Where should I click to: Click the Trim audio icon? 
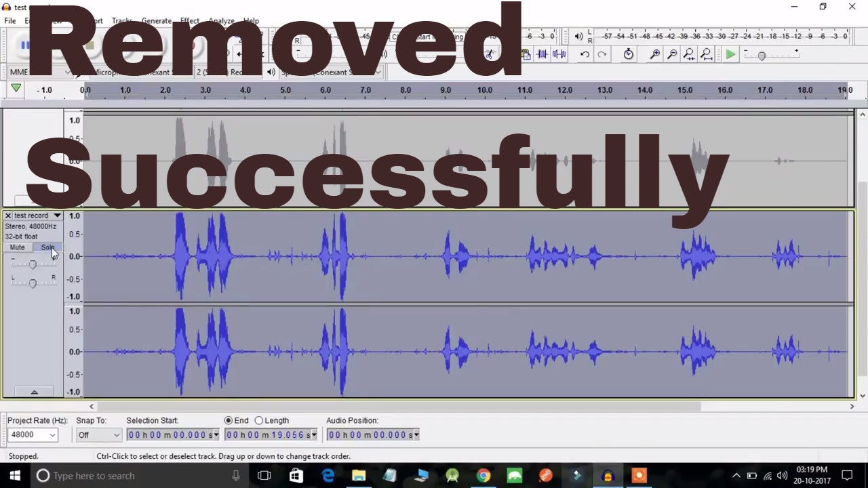tap(542, 54)
